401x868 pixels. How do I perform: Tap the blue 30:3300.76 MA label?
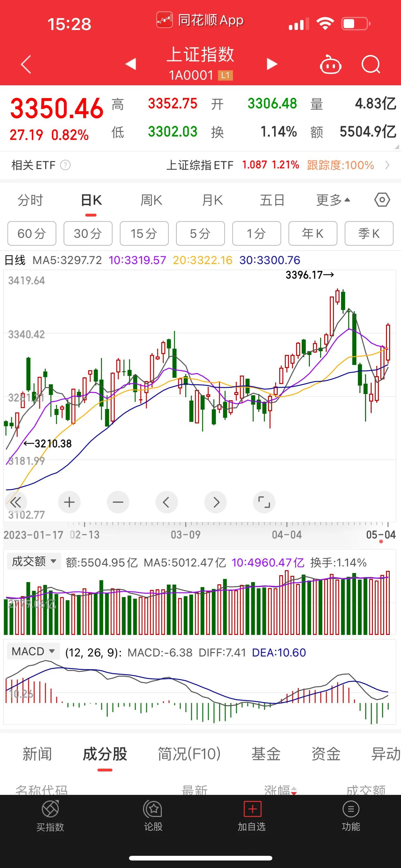(x=270, y=260)
